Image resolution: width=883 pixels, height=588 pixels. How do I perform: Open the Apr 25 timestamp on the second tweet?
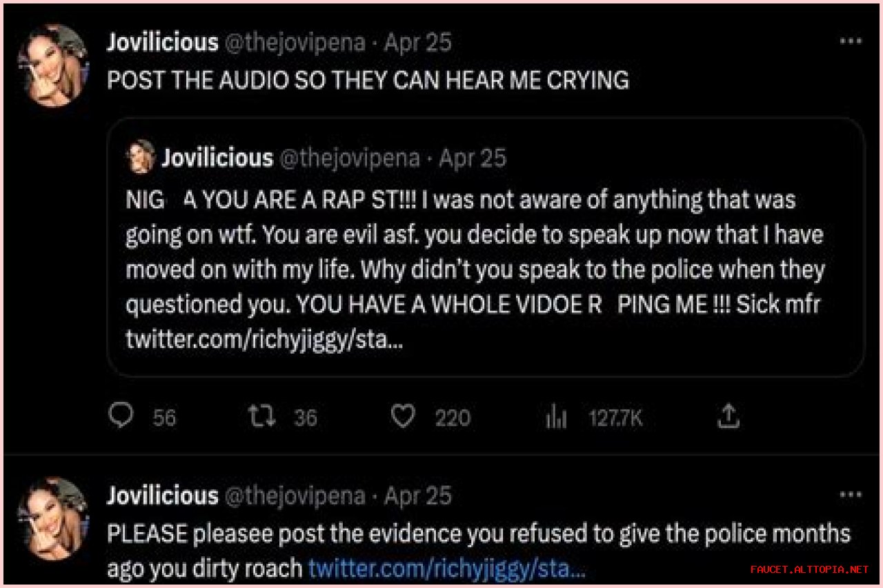point(418,496)
